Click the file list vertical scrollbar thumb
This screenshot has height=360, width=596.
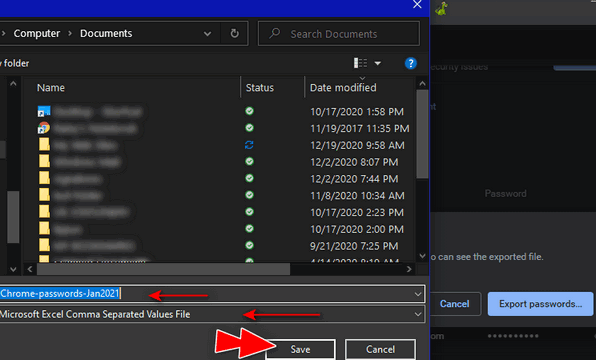[x=422, y=134]
